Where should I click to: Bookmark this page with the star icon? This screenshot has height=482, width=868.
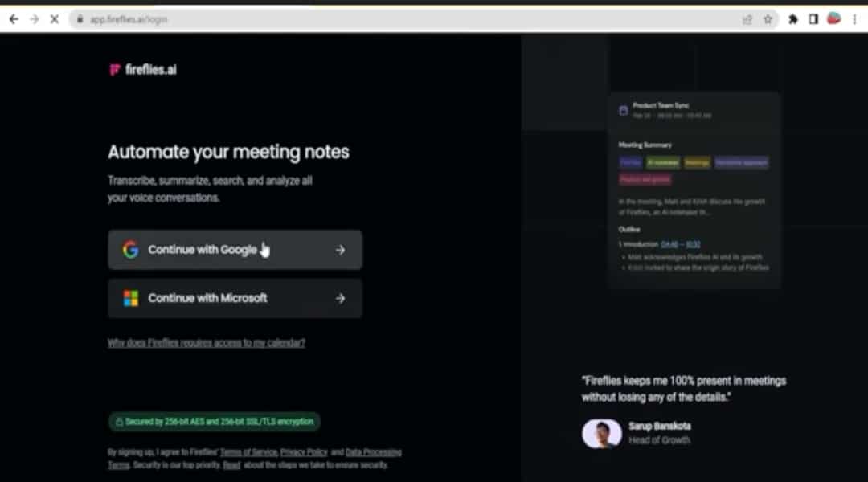coord(768,19)
